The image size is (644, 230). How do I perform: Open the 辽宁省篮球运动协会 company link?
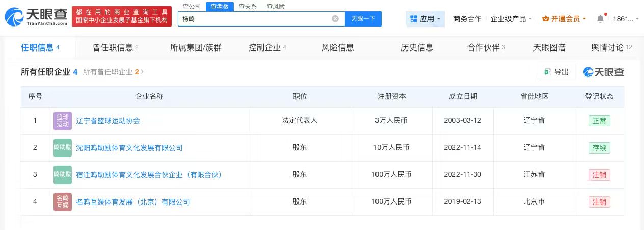[x=108, y=121]
